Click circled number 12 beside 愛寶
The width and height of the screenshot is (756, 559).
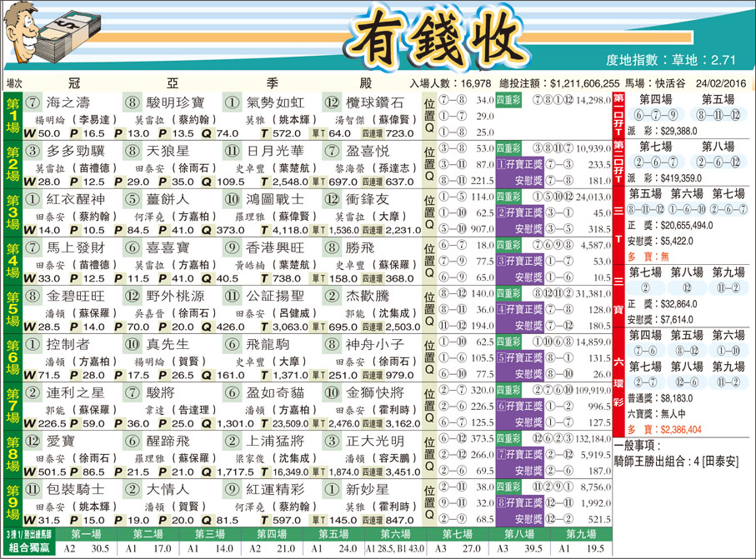coord(33,441)
